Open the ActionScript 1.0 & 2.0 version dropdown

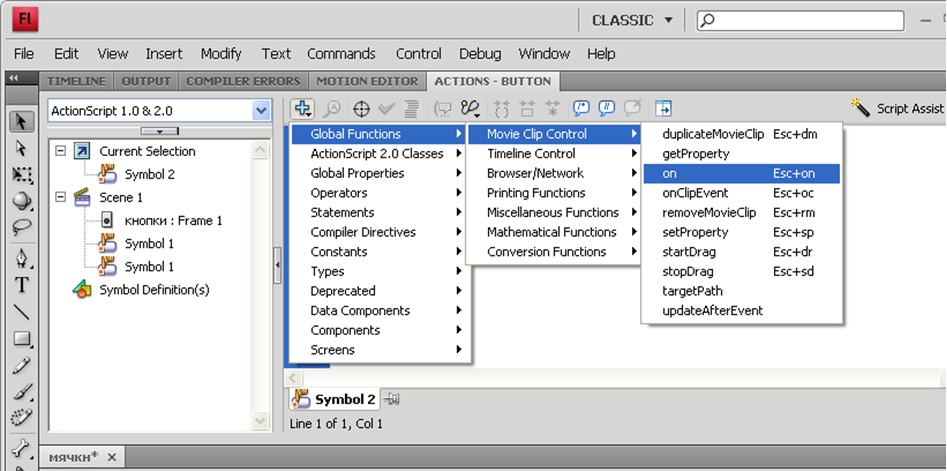point(158,111)
